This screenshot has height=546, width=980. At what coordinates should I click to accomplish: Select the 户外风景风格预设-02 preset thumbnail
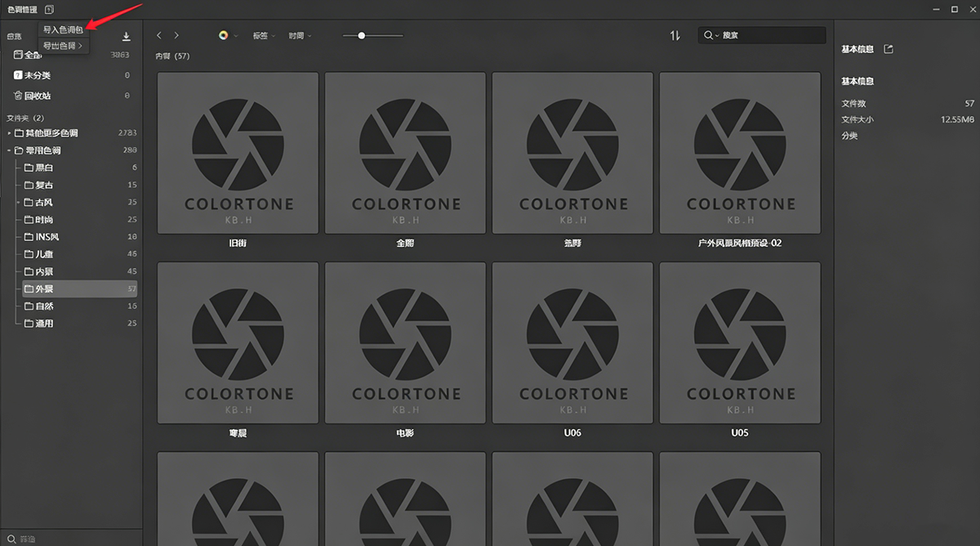tap(740, 153)
